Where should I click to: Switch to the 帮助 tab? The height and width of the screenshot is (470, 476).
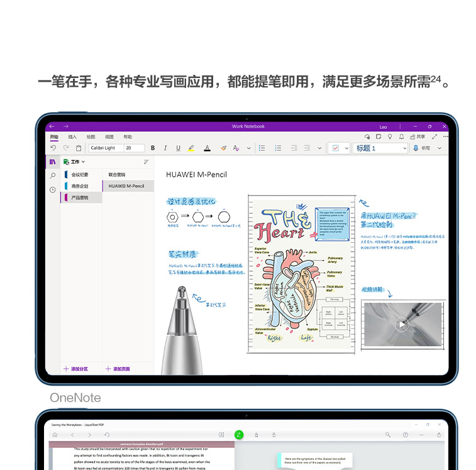tap(128, 137)
